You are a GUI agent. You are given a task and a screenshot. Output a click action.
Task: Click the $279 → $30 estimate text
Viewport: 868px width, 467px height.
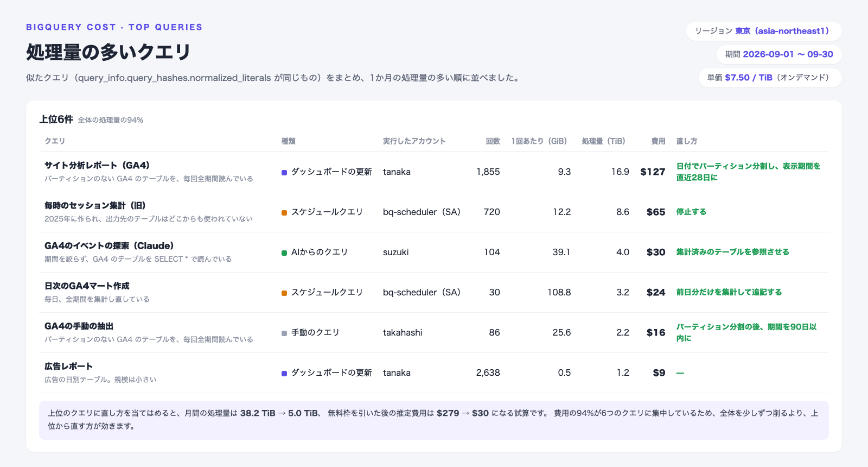pyautogui.click(x=463, y=413)
